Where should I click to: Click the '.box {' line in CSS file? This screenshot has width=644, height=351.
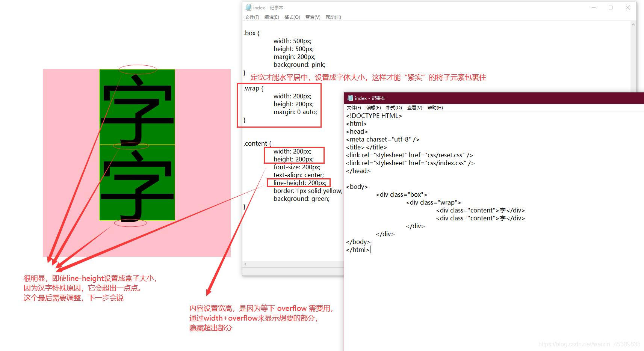click(251, 33)
